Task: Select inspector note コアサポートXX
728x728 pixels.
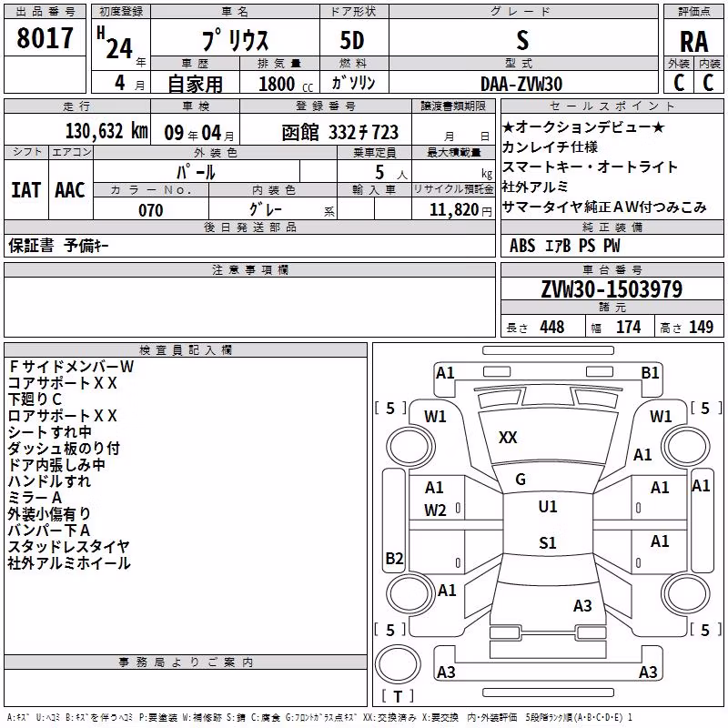Action: pyautogui.click(x=62, y=383)
